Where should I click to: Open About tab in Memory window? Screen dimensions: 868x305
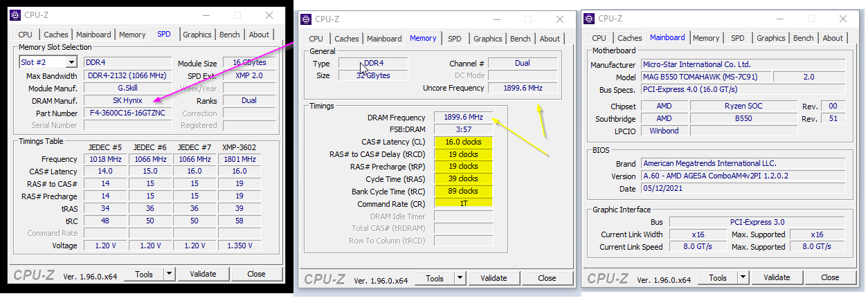(x=550, y=39)
